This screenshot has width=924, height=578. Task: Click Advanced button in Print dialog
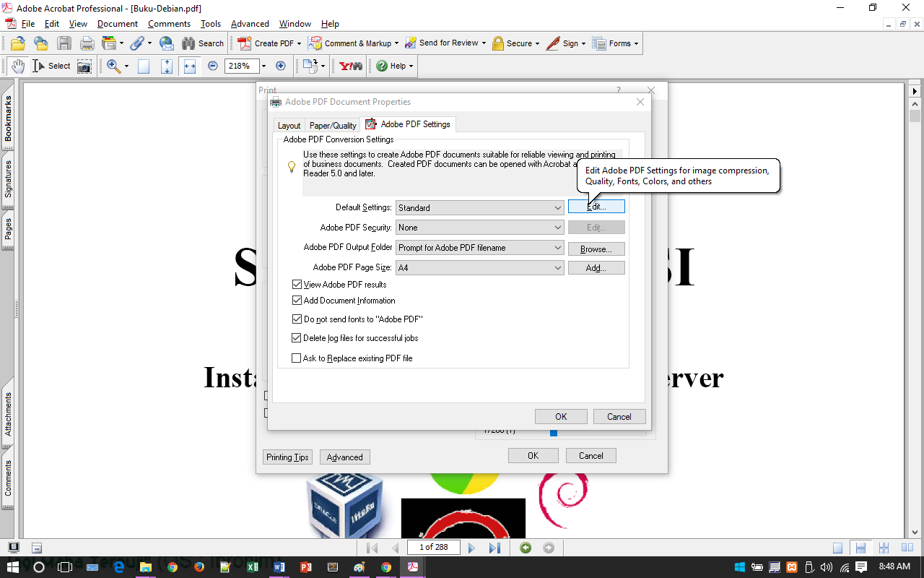click(345, 457)
